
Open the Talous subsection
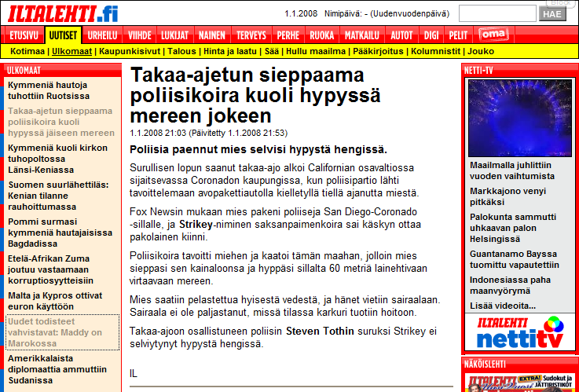[x=181, y=51]
